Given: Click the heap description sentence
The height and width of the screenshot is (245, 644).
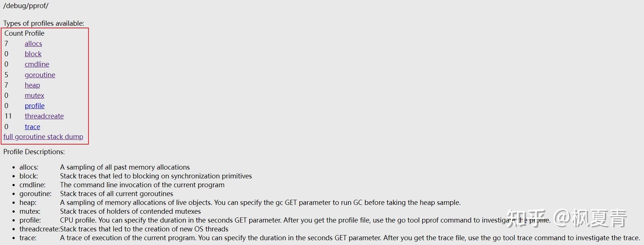Looking at the screenshot, I should 260,203.
